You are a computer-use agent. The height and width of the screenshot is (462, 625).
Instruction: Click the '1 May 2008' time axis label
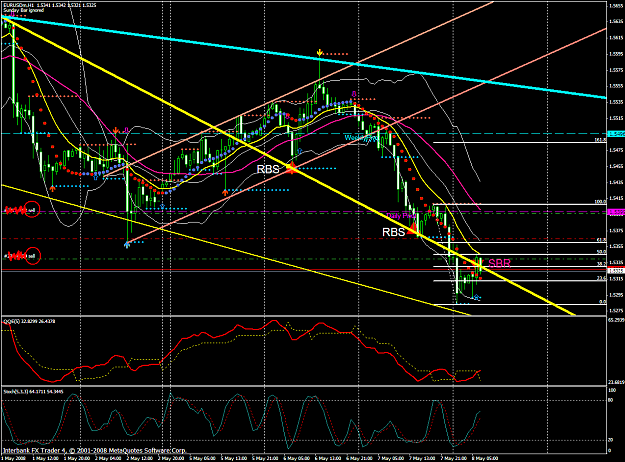click(x=14, y=458)
